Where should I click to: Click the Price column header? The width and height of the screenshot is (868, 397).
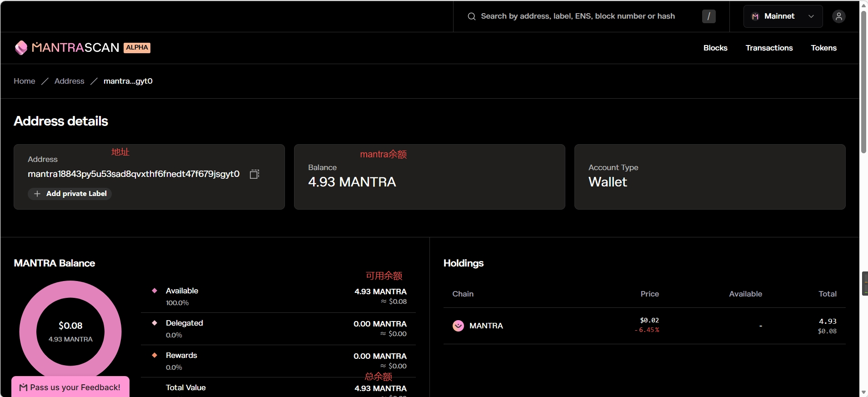coord(649,294)
